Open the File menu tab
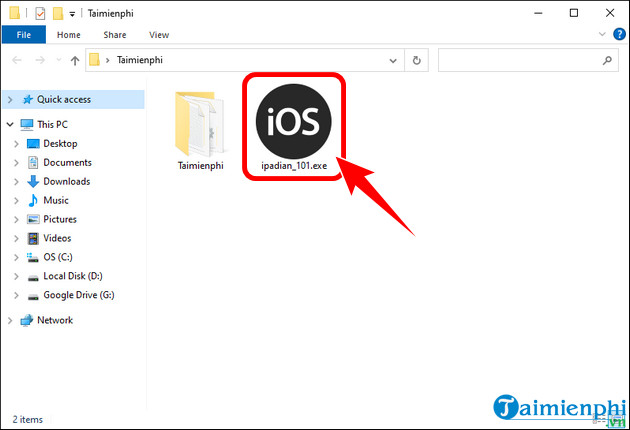Image resolution: width=630 pixels, height=430 pixels. (24, 35)
